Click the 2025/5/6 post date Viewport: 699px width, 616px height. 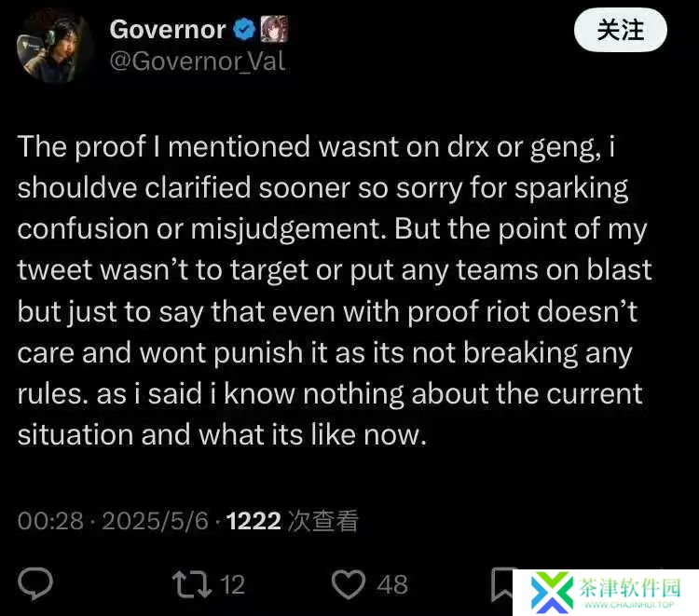[155, 521]
